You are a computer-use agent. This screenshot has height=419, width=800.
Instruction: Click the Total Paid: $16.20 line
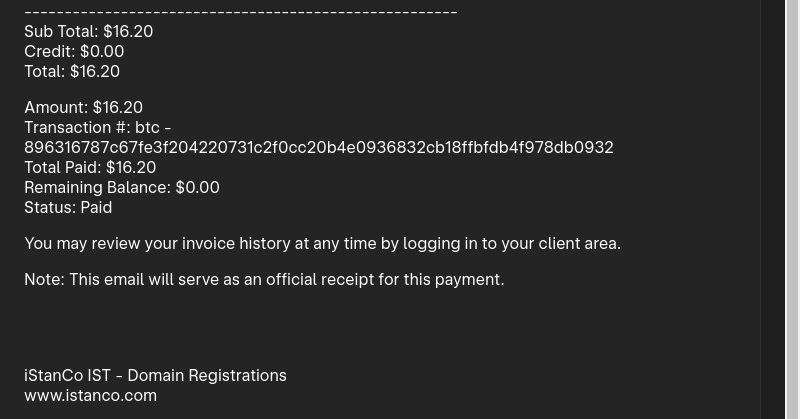(x=90, y=167)
